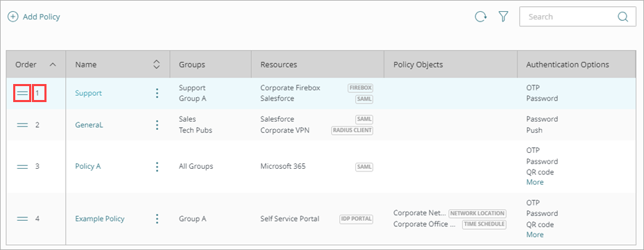
Task: Click Tech Pubs group text
Action: [x=196, y=131]
